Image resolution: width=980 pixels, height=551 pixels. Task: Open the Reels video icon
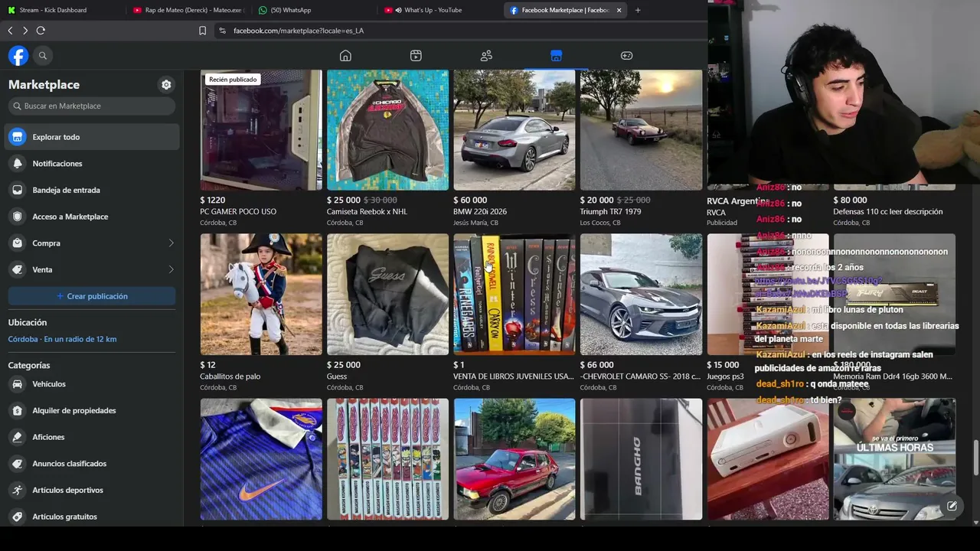tap(416, 56)
